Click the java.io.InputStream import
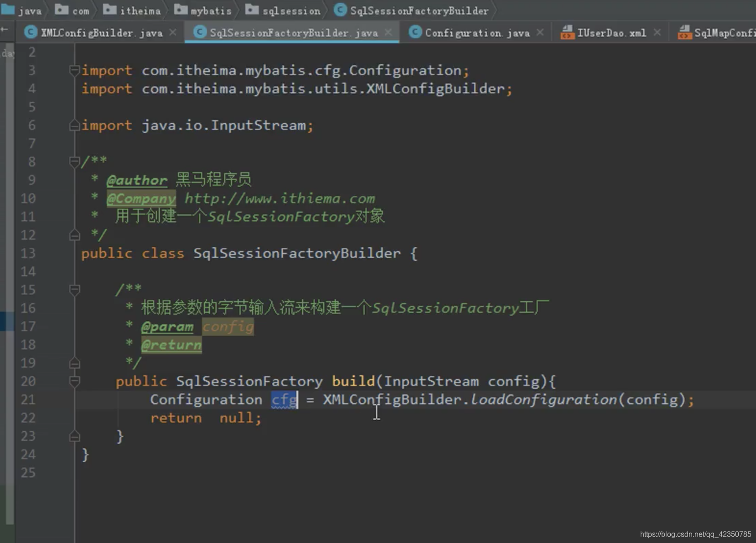This screenshot has width=756, height=543. coord(197,125)
